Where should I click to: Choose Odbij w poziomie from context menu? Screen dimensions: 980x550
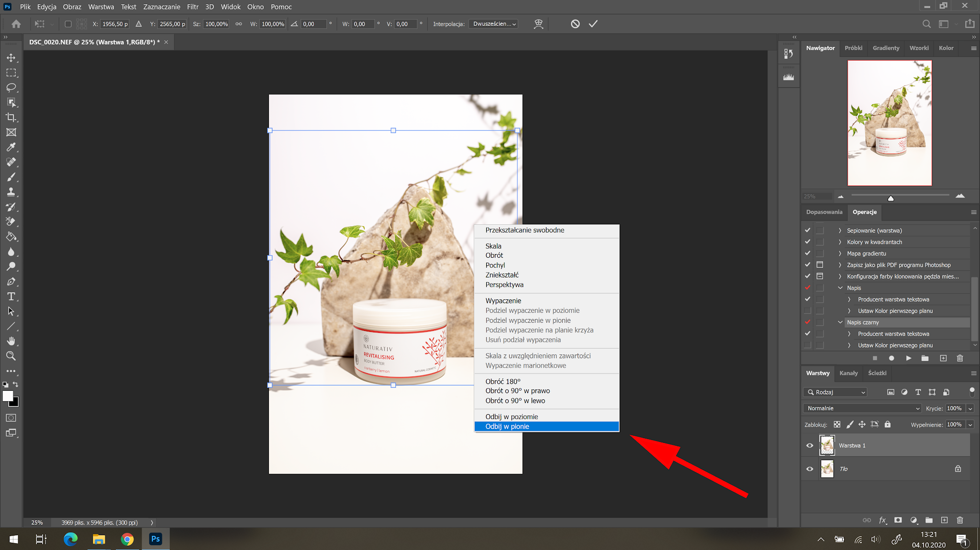tap(512, 417)
